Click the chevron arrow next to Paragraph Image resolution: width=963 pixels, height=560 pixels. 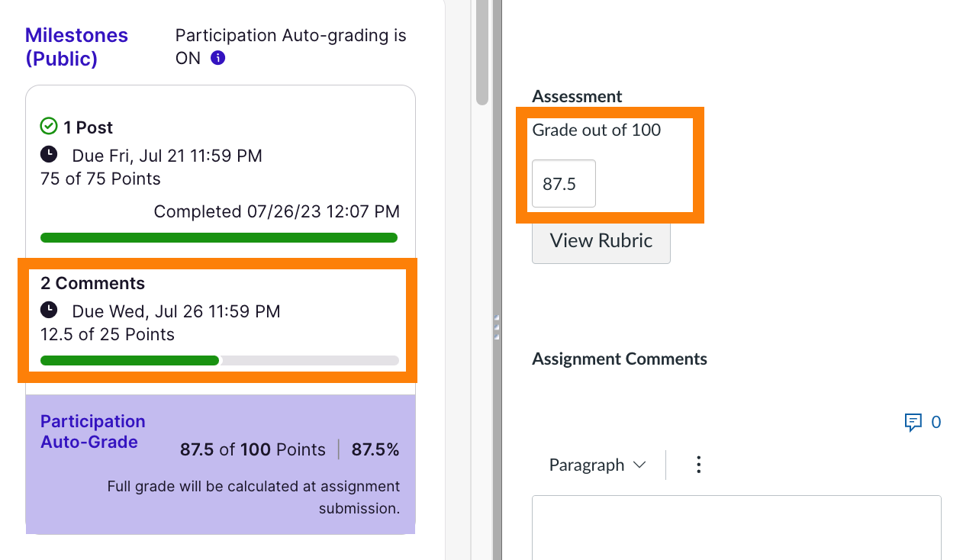pyautogui.click(x=639, y=465)
